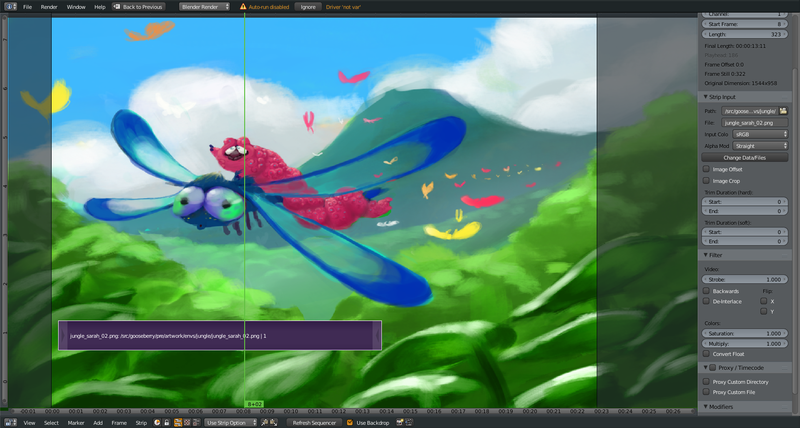
Task: Click the Auto-run disabled warning icon
Action: pos(243,6)
